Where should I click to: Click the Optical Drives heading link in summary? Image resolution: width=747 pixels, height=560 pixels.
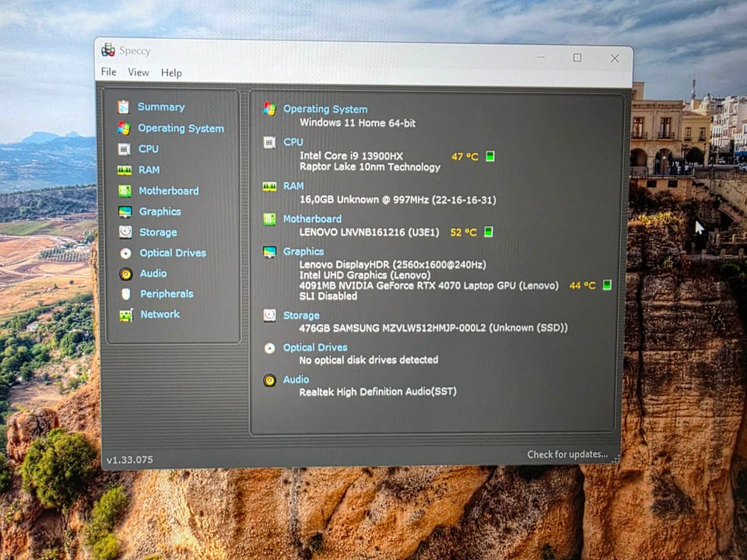(315, 348)
